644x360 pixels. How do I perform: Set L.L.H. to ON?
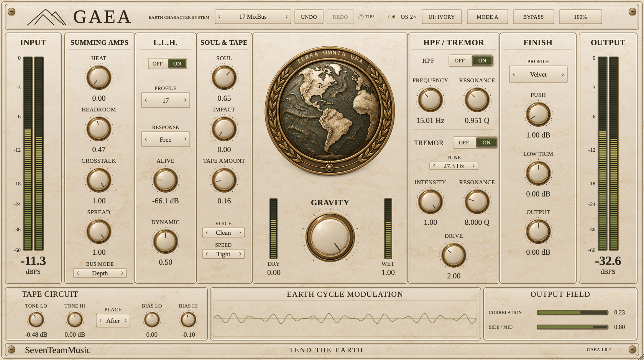[x=177, y=64]
